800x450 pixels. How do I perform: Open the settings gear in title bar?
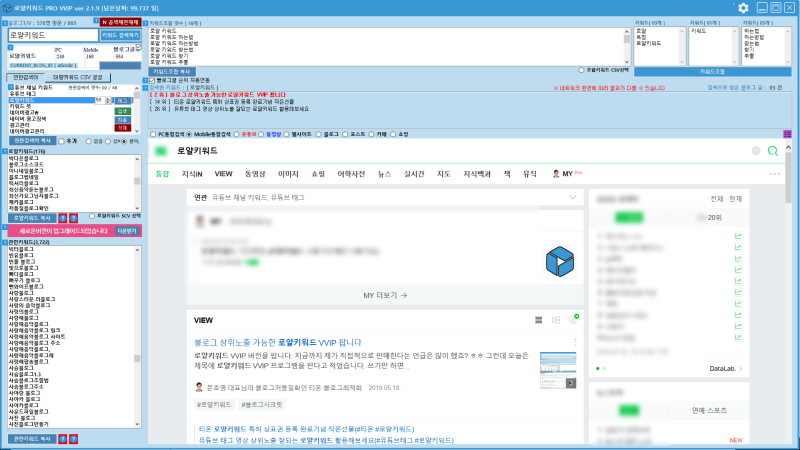click(743, 8)
